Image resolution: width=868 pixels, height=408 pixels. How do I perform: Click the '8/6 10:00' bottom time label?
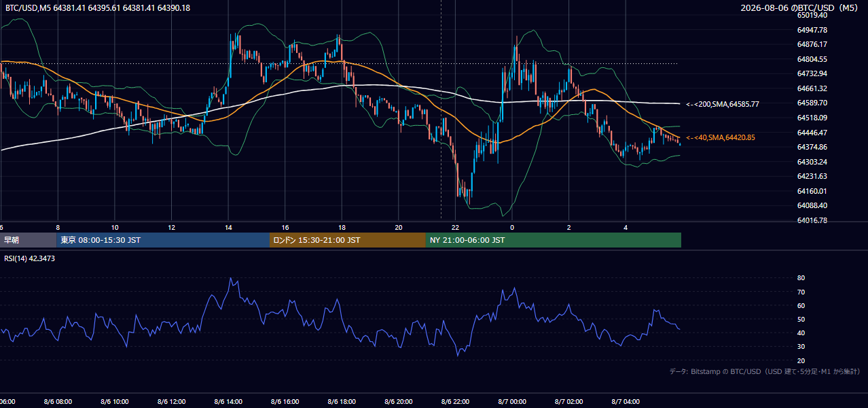tap(115, 402)
